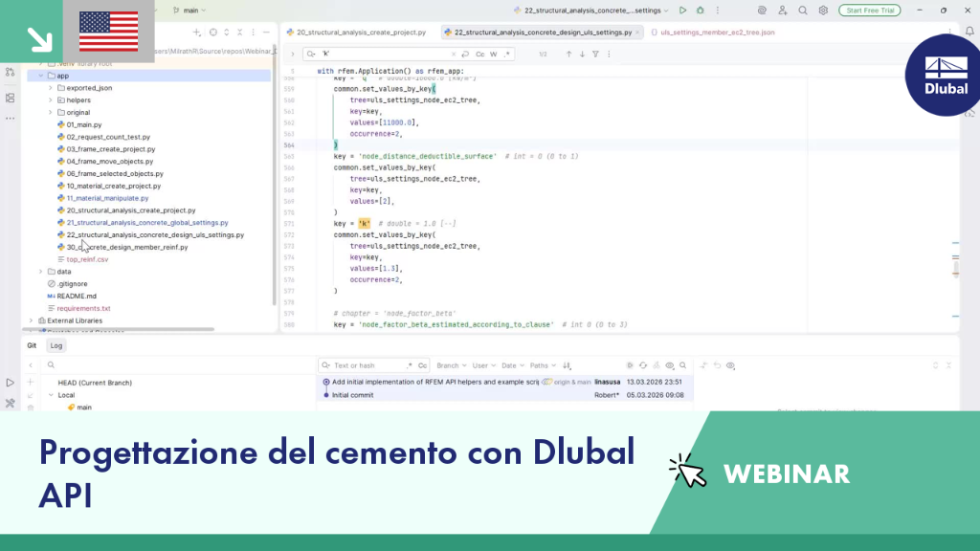Screen dimensions: 980x551
Task: Open the run configuration dropdown
Action: click(590, 10)
